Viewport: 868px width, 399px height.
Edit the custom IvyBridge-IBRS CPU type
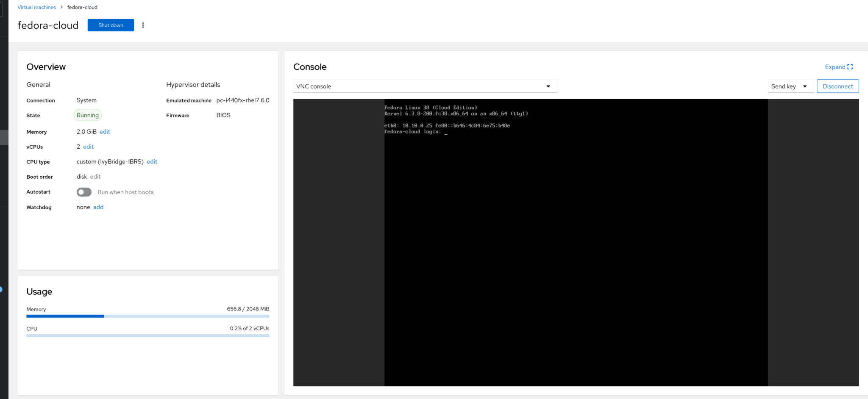[x=152, y=161]
